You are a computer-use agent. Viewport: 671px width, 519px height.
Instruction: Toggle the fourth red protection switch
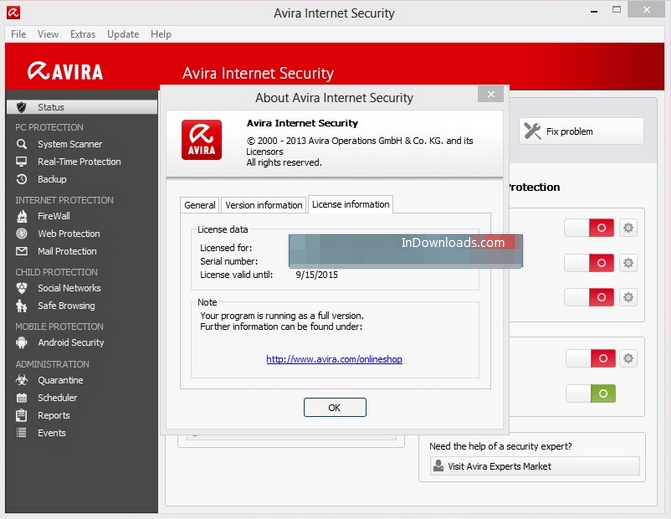tap(591, 358)
